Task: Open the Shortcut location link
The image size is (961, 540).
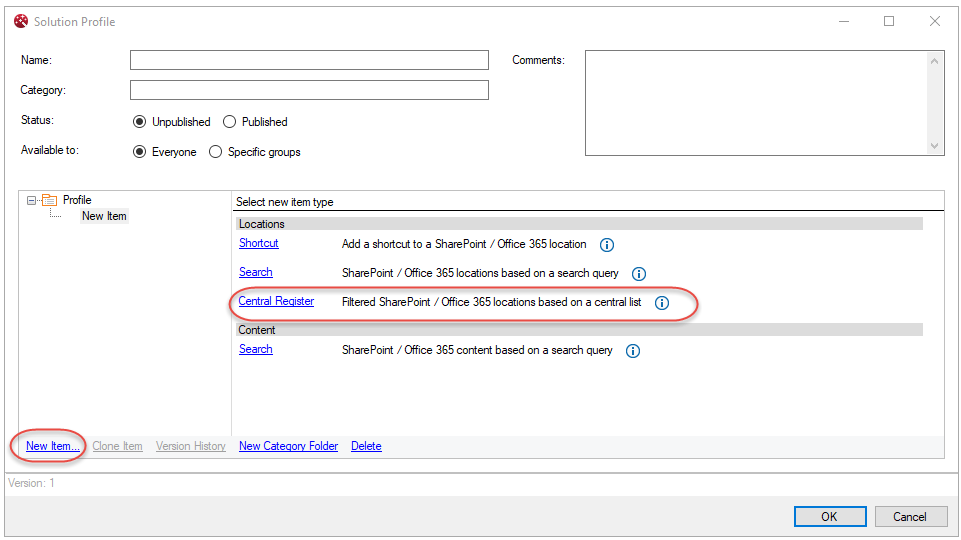Action: click(258, 244)
